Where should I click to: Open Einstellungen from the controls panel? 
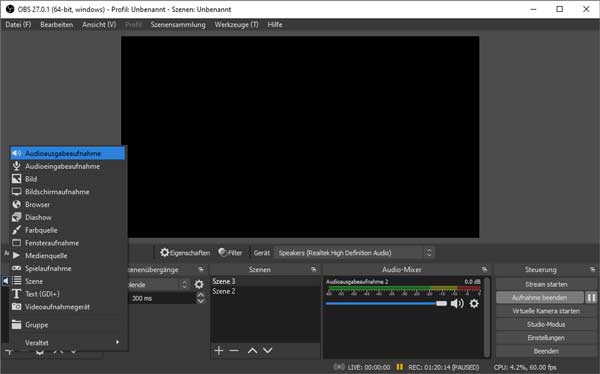click(x=546, y=338)
